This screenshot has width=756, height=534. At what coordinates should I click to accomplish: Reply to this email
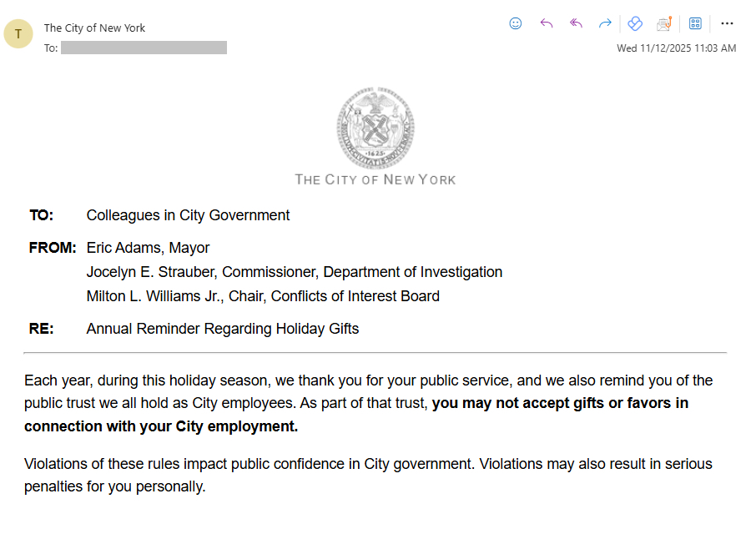(547, 23)
